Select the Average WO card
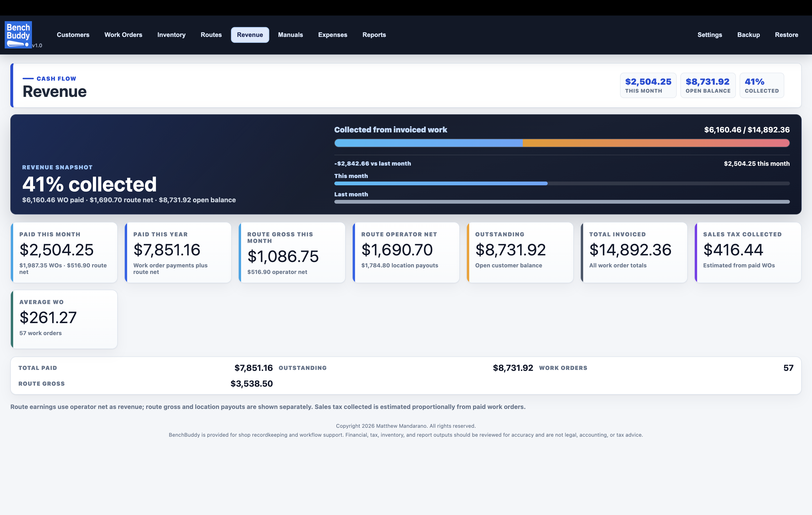Viewport: 812px width, 515px height. (64, 319)
